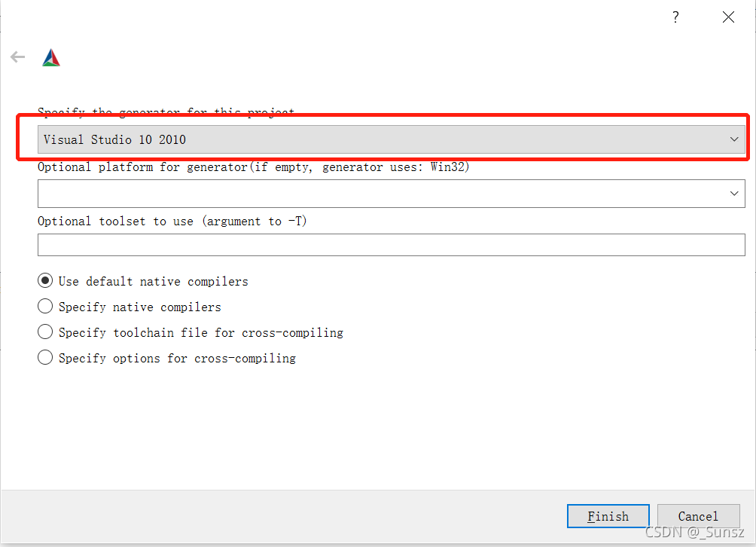This screenshot has width=756, height=547.
Task: Click the platform dropdown chevron arrow
Action: pos(735,193)
